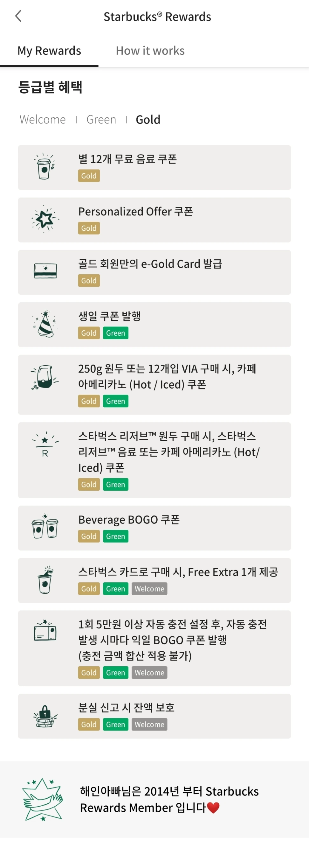
Task: Tap the birthday party hat icon
Action: [45, 324]
